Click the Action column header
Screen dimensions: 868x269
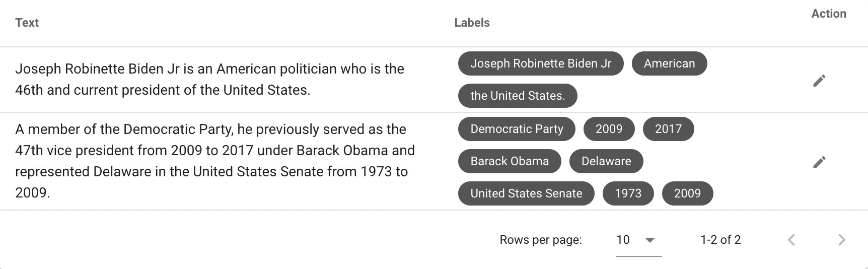tap(828, 14)
